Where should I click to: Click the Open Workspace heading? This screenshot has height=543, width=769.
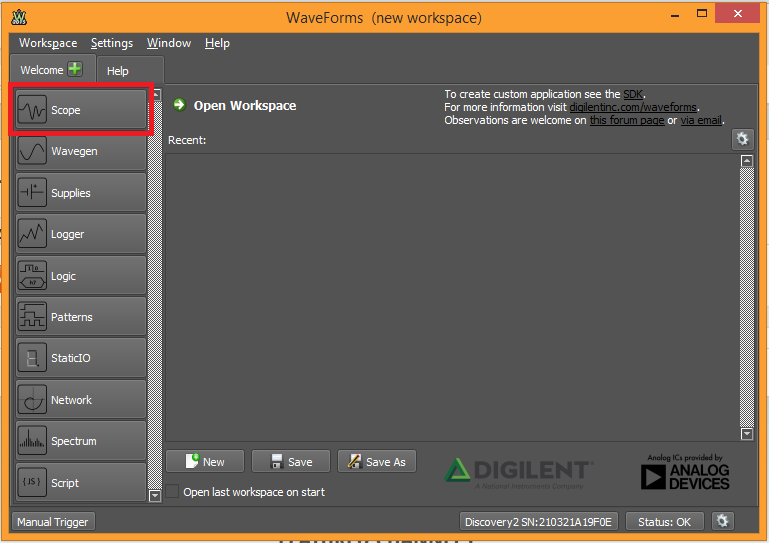click(x=245, y=105)
